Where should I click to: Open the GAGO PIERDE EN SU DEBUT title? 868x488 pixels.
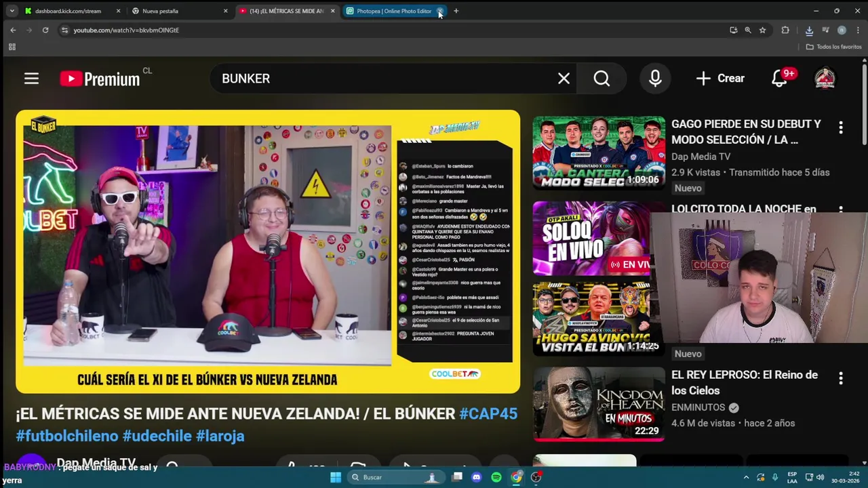pos(746,131)
